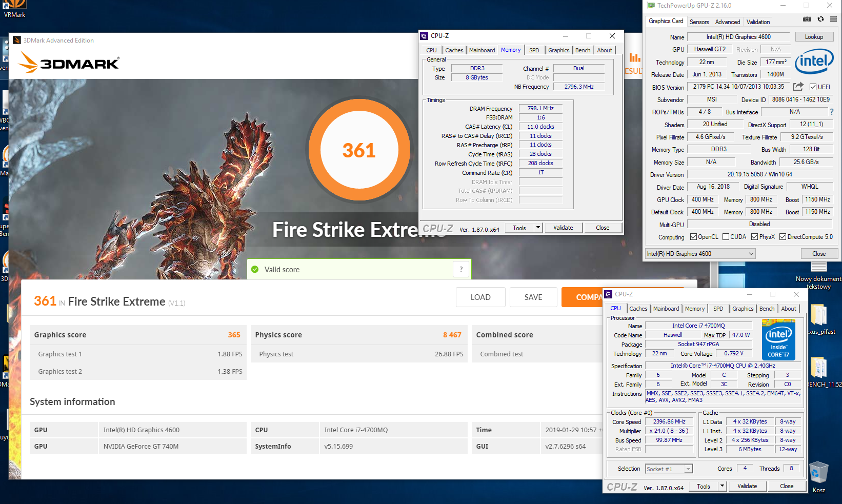Image resolution: width=842 pixels, height=504 pixels.
Task: Open Tools dropdown arrow in lower CPU-Z
Action: (722, 486)
